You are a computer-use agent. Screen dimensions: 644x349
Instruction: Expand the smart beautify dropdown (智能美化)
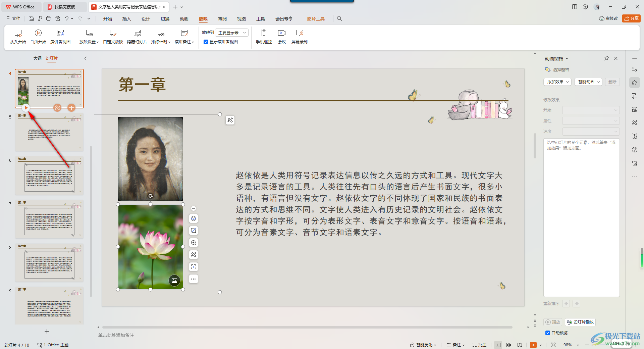tap(423, 345)
